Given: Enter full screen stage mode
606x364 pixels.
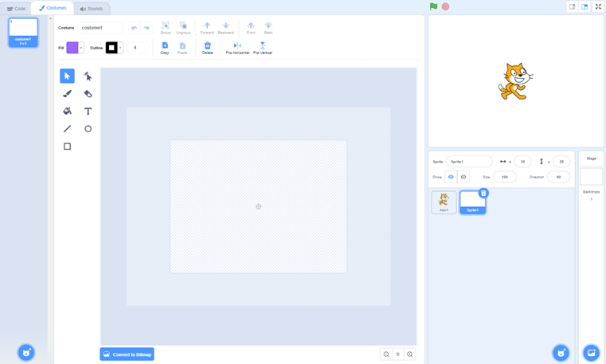Looking at the screenshot, I should (x=598, y=6).
